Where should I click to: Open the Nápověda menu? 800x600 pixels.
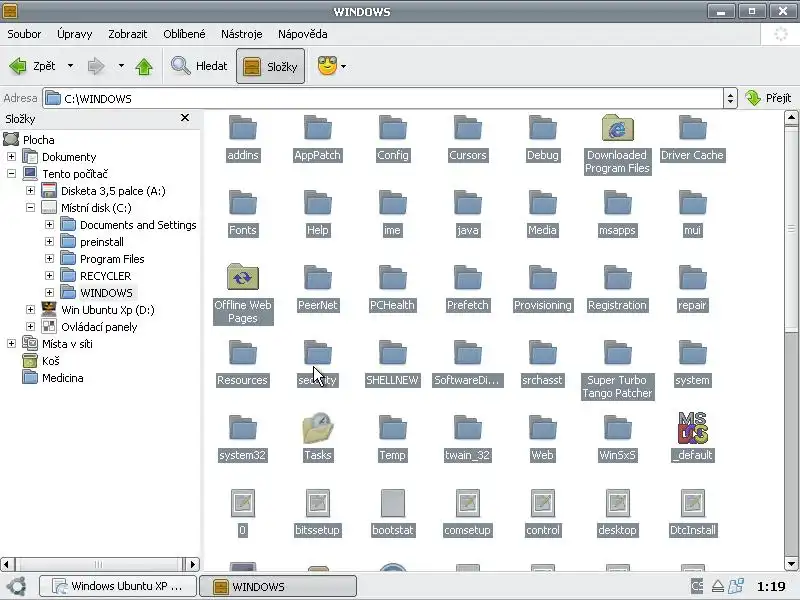coord(303,34)
